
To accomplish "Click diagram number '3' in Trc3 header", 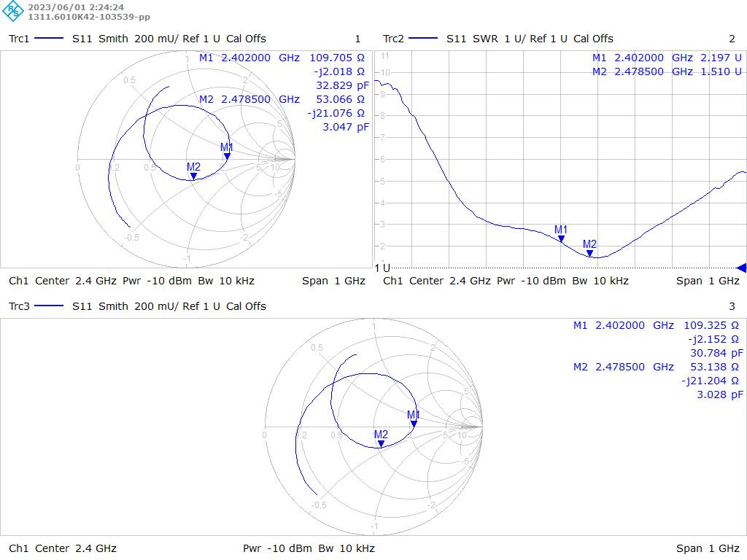I will [x=732, y=306].
